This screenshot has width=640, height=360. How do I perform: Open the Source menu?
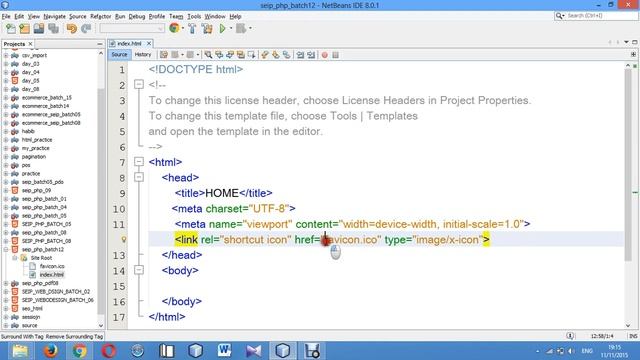[78, 16]
